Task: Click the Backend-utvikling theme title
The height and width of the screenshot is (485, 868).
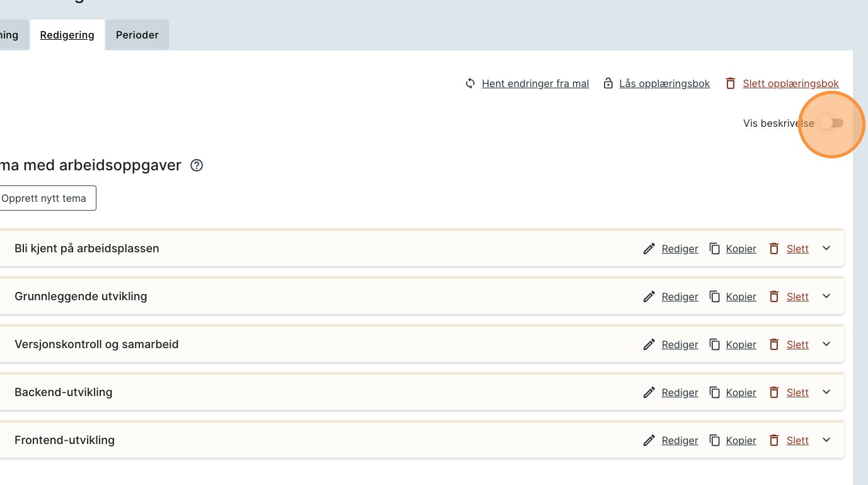Action: (63, 392)
